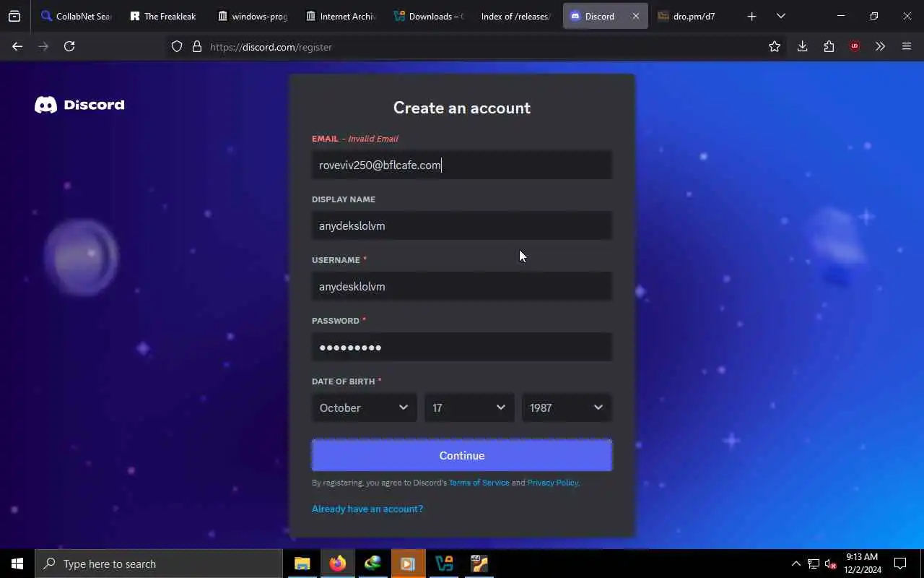
Task: Switch to the dro.pm/d7 tab
Action: [x=693, y=16]
